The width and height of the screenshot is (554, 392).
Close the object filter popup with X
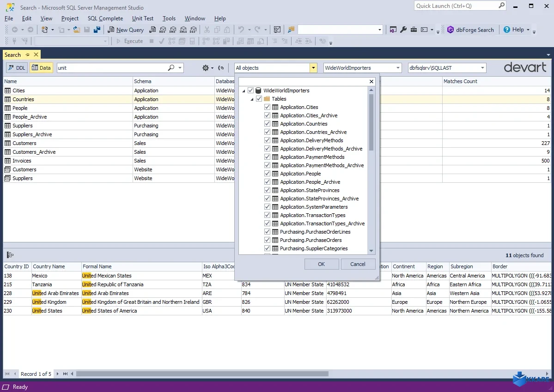tap(371, 82)
